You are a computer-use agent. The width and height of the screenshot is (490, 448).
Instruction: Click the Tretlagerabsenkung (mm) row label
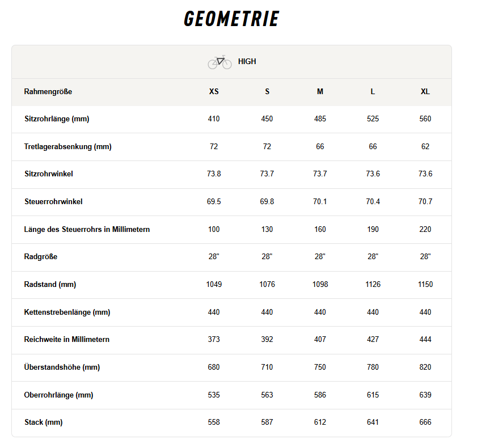[x=68, y=147]
